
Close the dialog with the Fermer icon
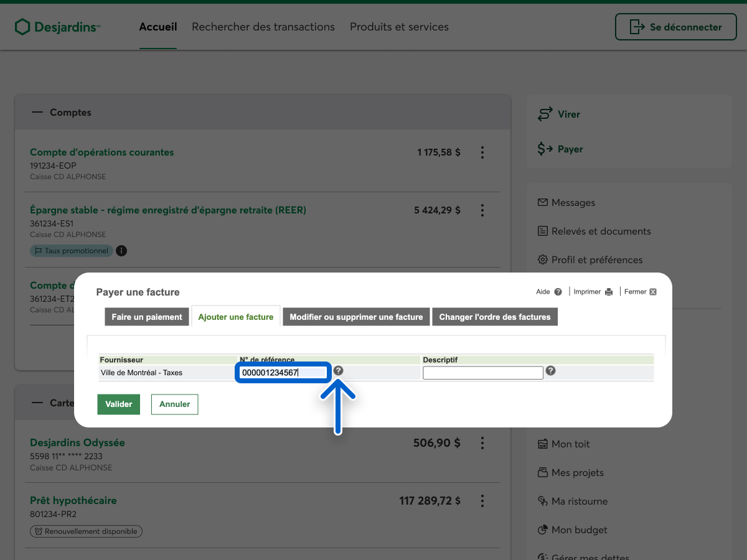[x=653, y=292]
